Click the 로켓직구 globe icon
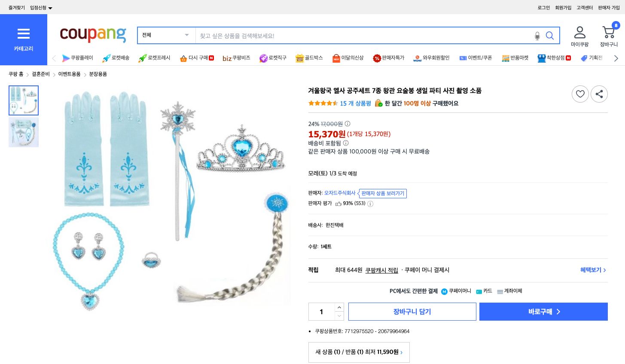This screenshot has width=625, height=364. coord(263,58)
